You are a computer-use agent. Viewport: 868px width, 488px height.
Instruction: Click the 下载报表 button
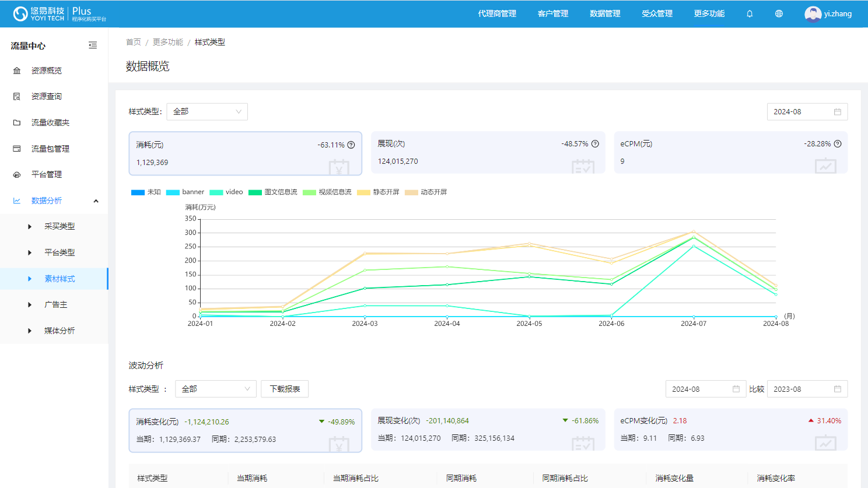(x=285, y=389)
